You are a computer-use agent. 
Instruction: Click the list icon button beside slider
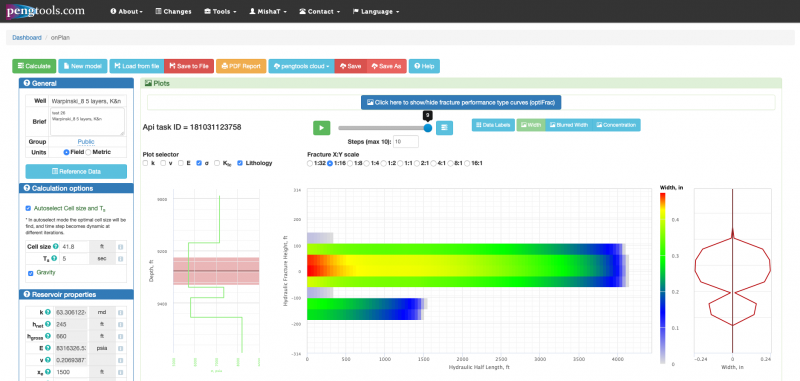[444, 128]
